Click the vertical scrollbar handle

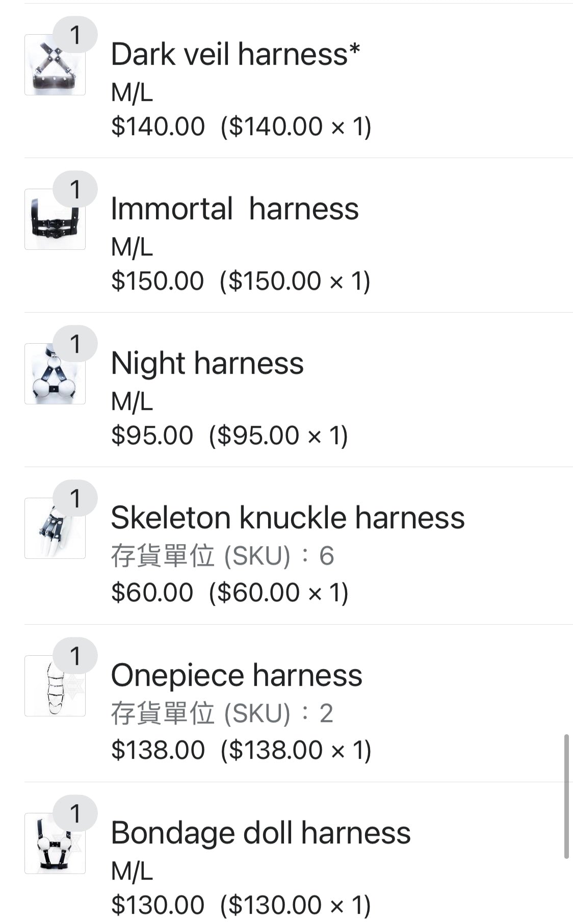point(566,795)
